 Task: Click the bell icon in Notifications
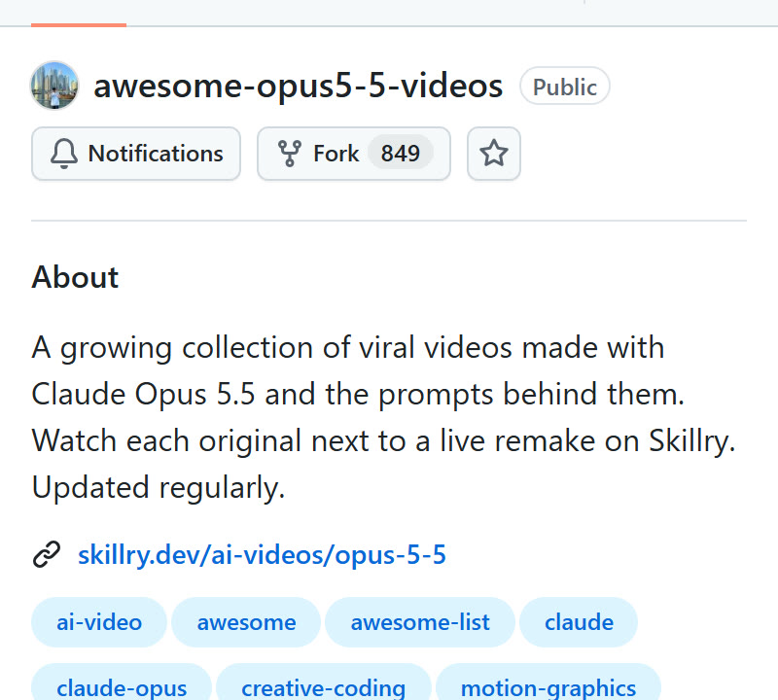click(64, 154)
